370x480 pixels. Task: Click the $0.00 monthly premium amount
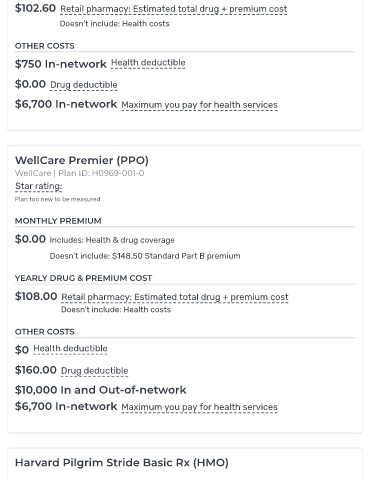(x=30, y=239)
